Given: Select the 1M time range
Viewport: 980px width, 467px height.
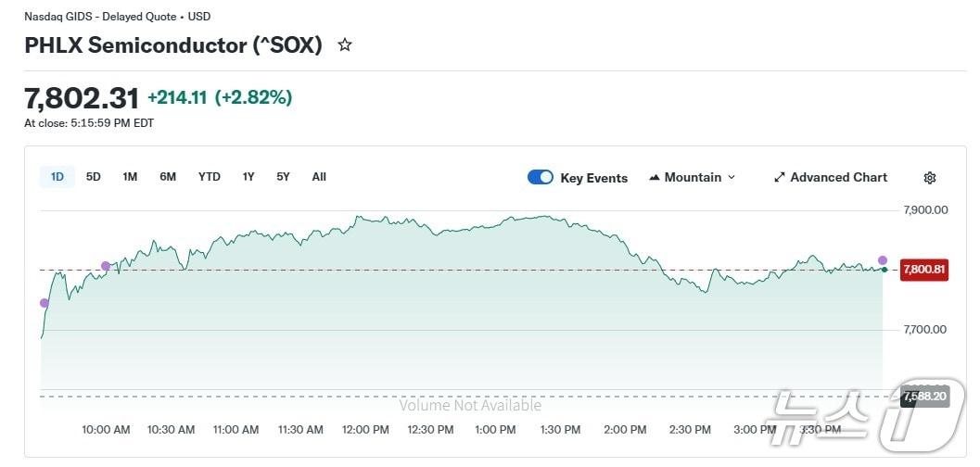Looking at the screenshot, I should tap(130, 177).
